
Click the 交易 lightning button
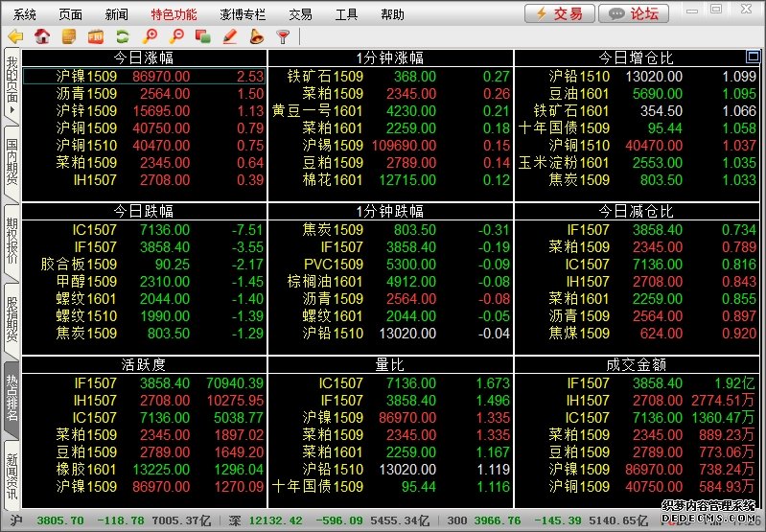pos(559,13)
